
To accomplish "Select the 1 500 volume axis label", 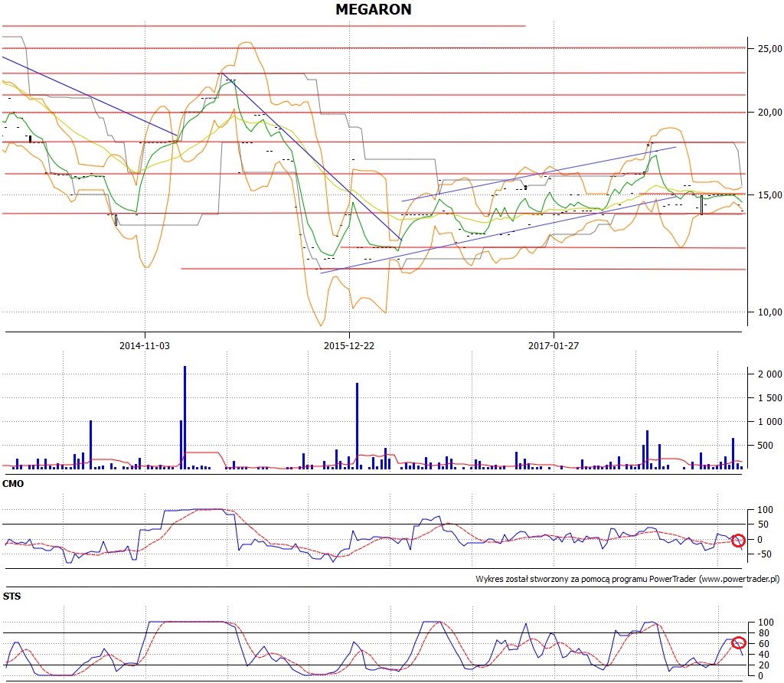I will (x=770, y=397).
